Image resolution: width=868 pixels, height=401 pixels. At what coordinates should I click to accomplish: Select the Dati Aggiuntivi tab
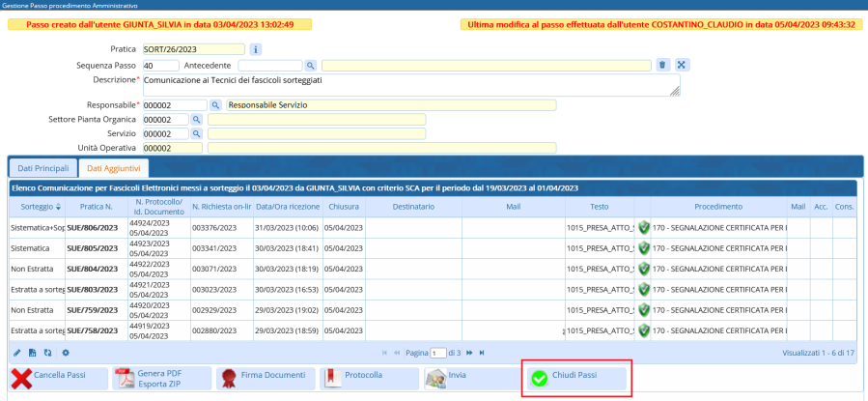[x=114, y=168]
